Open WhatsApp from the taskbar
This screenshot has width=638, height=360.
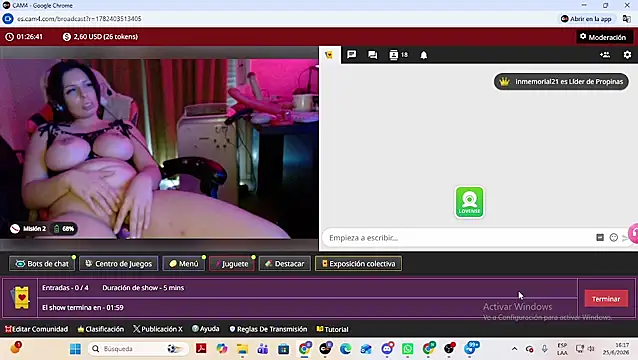tap(407, 349)
